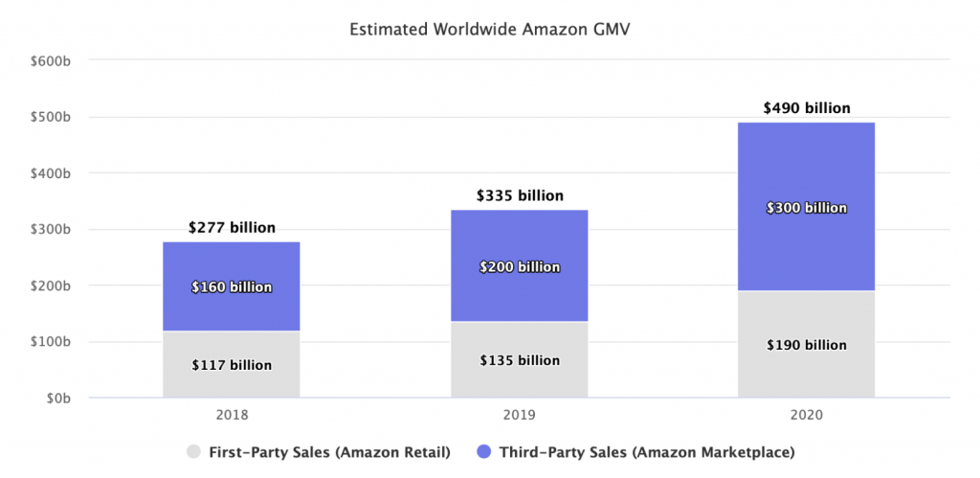Viewport: 980px width, 478px height.
Task: Click the 2018 x-axis label
Action: coord(232,417)
